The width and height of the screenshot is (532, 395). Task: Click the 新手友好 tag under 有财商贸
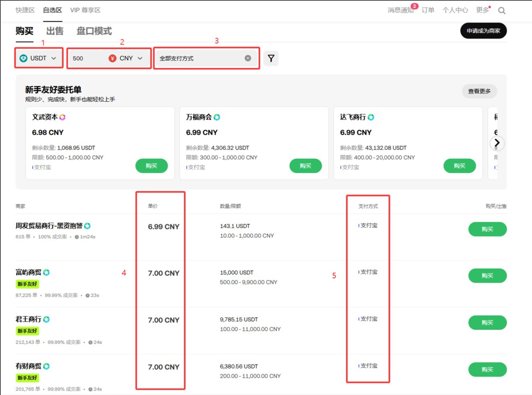point(27,378)
